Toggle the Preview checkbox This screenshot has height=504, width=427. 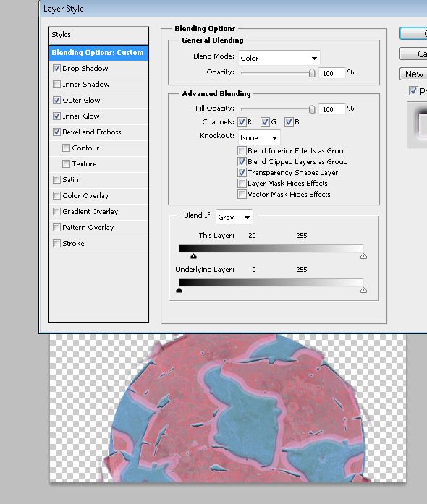(413, 91)
